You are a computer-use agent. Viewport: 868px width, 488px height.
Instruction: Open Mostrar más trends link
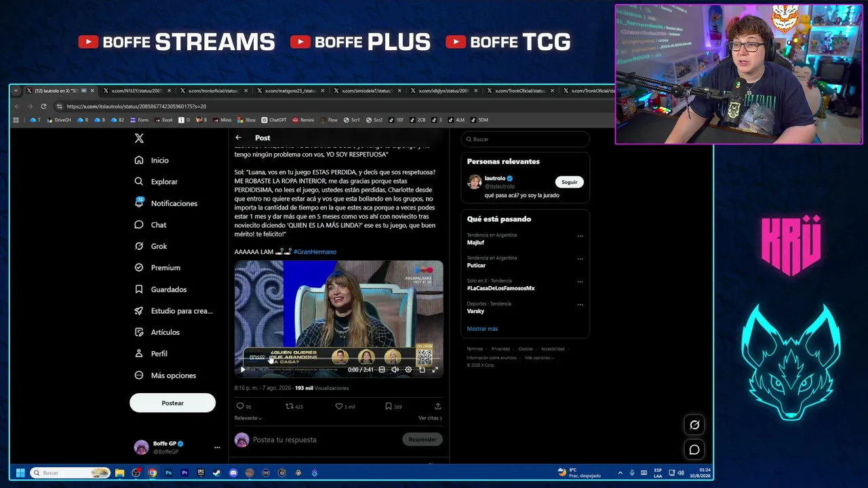coord(482,329)
